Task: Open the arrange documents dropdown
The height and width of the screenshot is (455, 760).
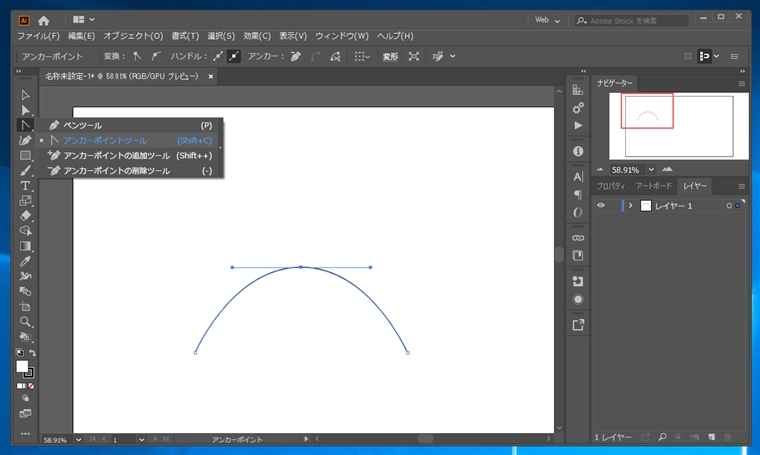Action: [83, 20]
